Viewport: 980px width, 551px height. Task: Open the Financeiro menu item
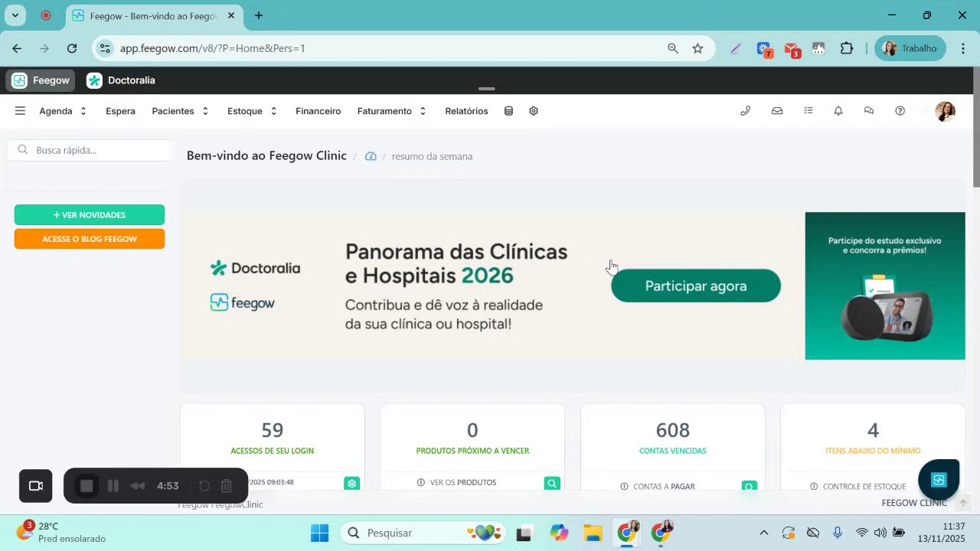coord(318,111)
